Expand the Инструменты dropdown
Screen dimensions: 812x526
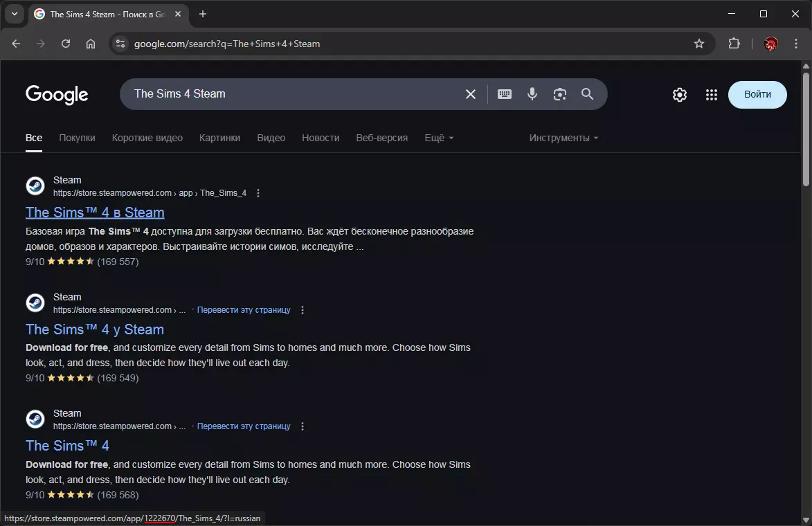click(x=563, y=138)
